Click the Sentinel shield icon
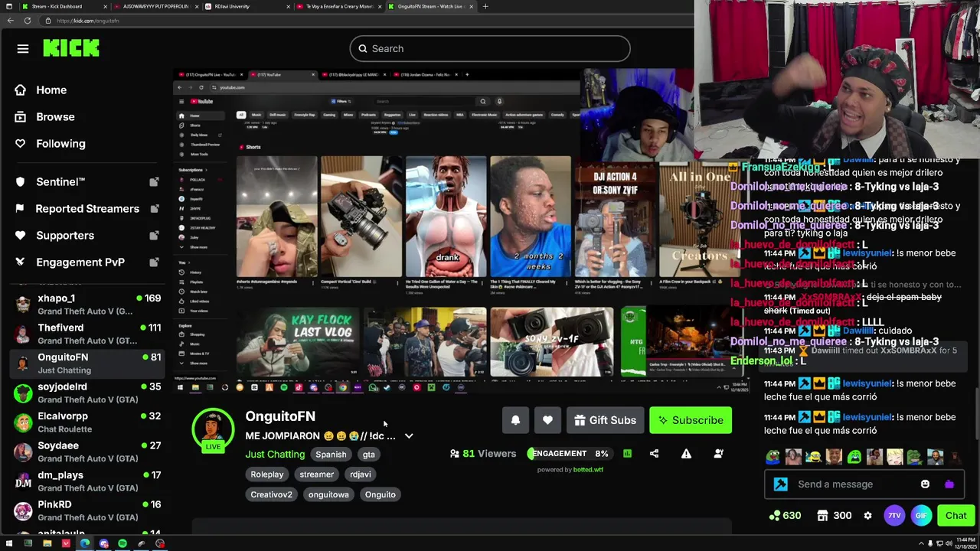Image resolution: width=980 pixels, height=551 pixels. pos(21,182)
